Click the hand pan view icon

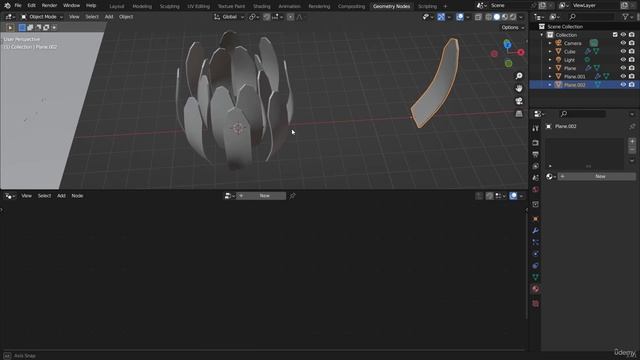click(x=519, y=88)
